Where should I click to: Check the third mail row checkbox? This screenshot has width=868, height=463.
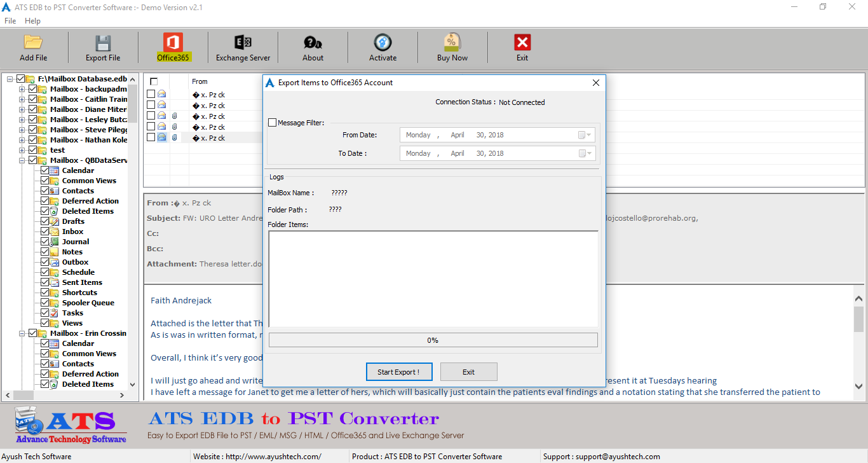[151, 116]
